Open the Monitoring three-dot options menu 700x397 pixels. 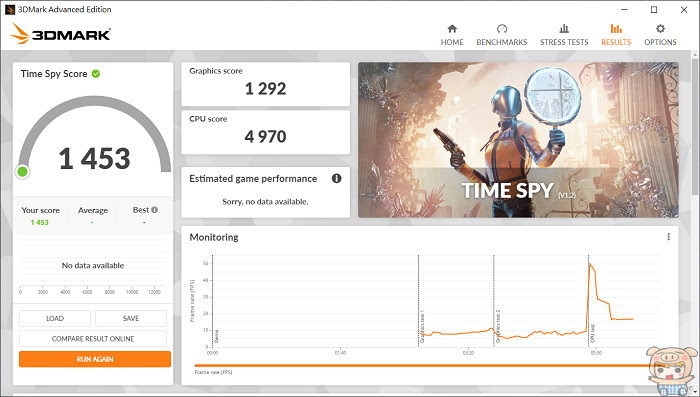(668, 237)
